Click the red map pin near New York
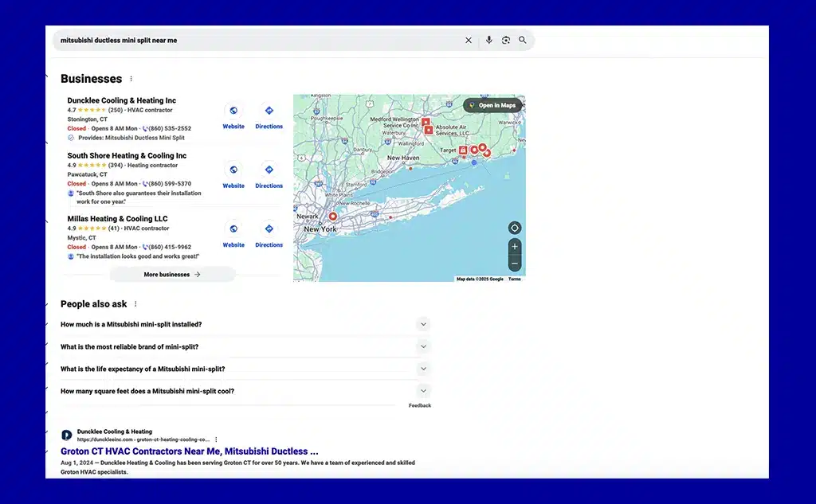The image size is (816, 504). tap(332, 217)
